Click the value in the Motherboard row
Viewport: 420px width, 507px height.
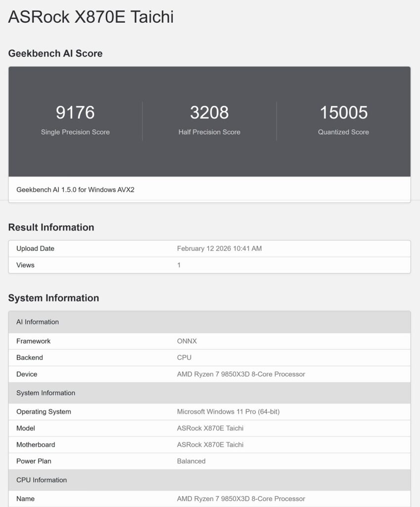point(210,445)
